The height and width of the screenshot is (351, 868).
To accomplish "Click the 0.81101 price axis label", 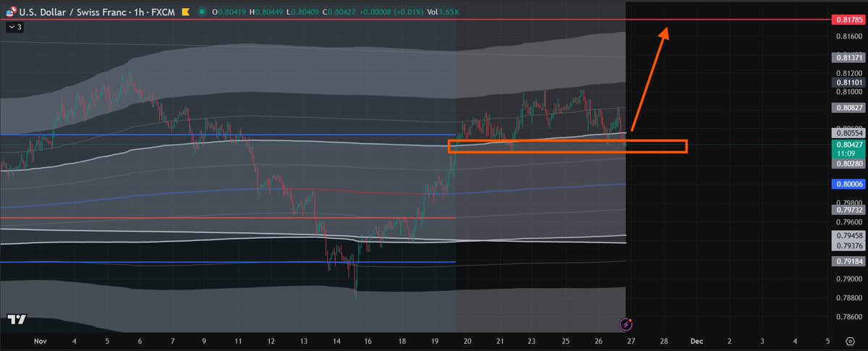I will 847,83.
